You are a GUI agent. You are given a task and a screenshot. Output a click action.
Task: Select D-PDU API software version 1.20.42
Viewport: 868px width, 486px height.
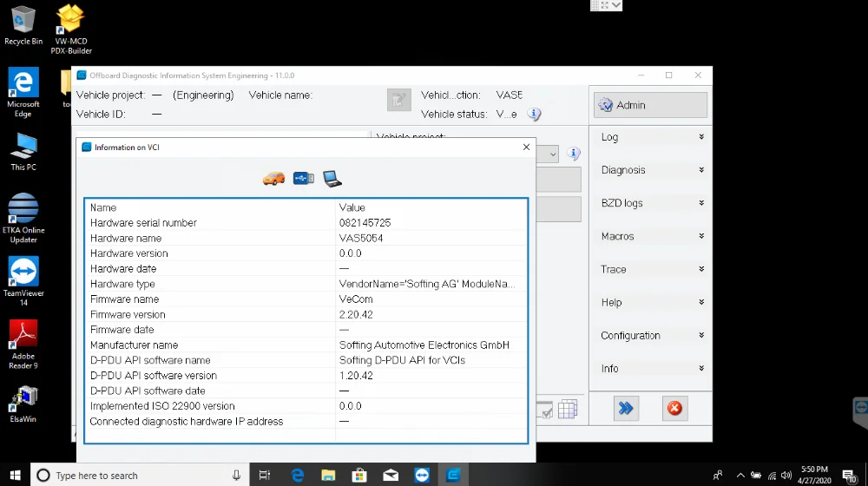click(356, 376)
